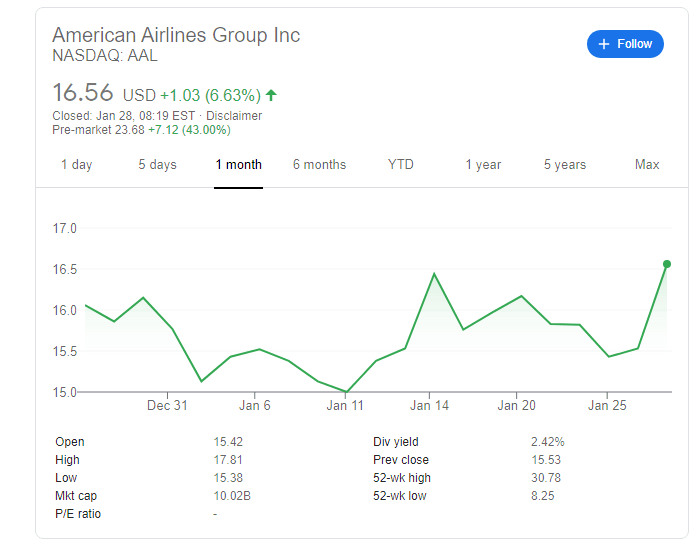Click the Jan 11 low point on chart
Image resolution: width=700 pixels, height=550 pixels.
[x=346, y=392]
